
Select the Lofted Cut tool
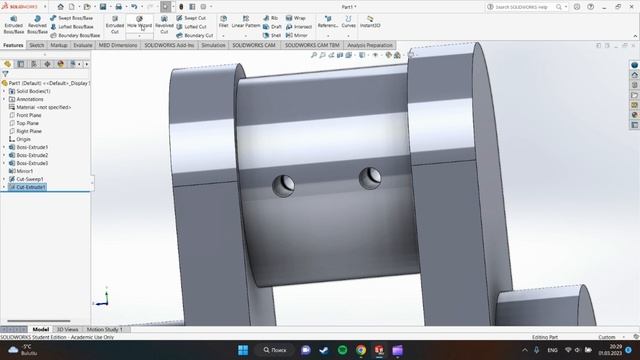point(191,27)
